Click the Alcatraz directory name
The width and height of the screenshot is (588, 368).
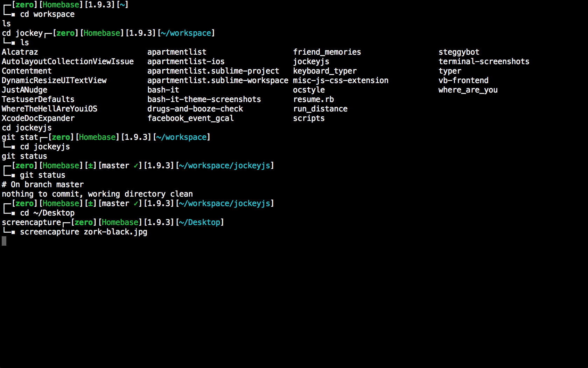pos(20,52)
